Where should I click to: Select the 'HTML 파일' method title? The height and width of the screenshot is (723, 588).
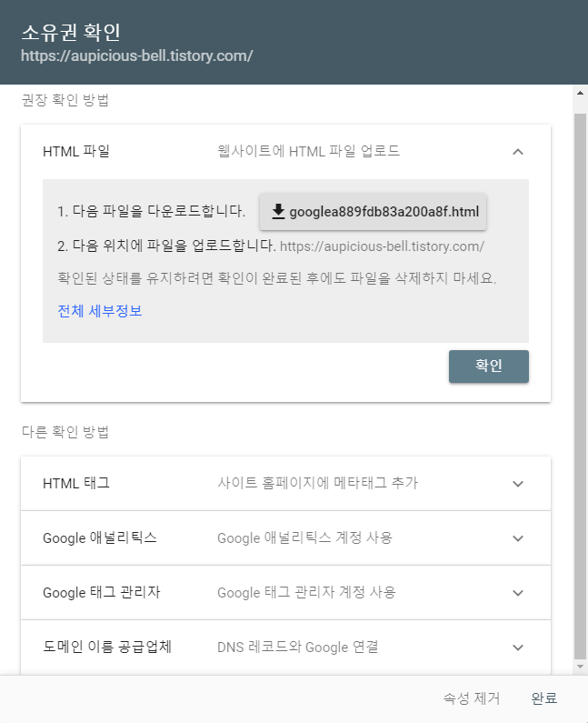click(76, 151)
